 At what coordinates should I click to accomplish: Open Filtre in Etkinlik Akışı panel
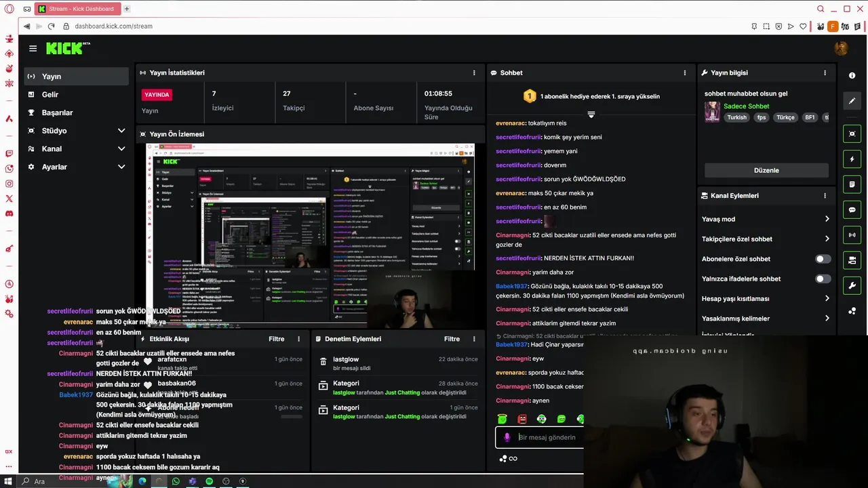point(276,339)
